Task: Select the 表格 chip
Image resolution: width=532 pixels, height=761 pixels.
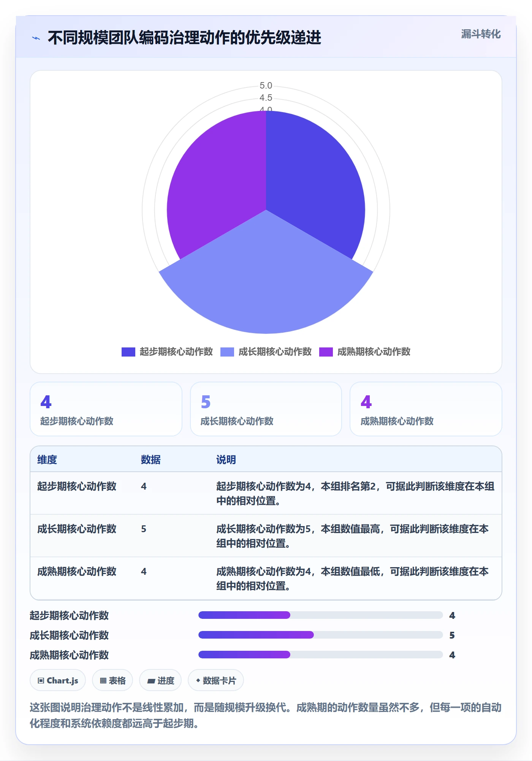Action: point(112,680)
